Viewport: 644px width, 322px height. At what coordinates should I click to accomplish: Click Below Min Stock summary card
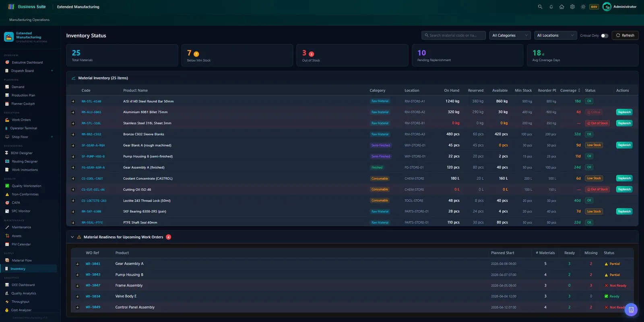237,56
